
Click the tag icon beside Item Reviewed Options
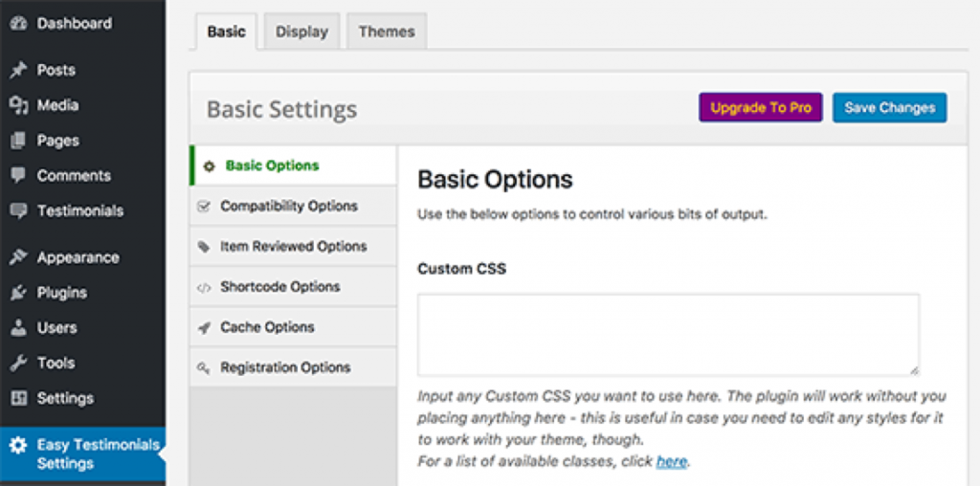(x=203, y=247)
